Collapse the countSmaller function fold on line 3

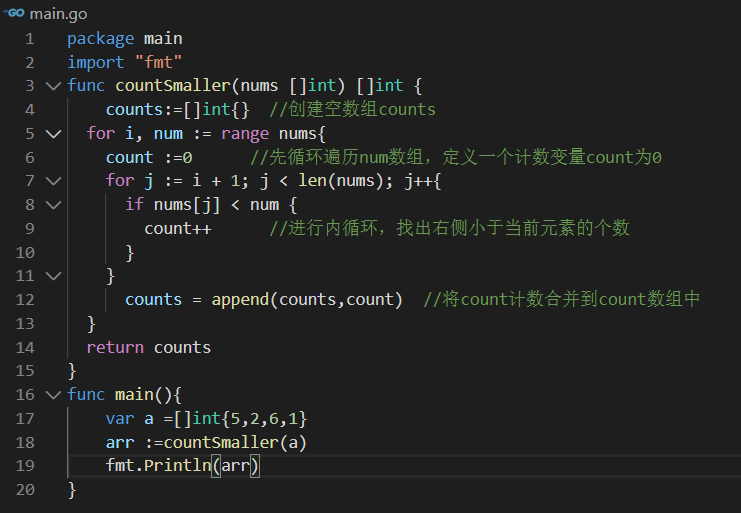[x=53, y=86]
